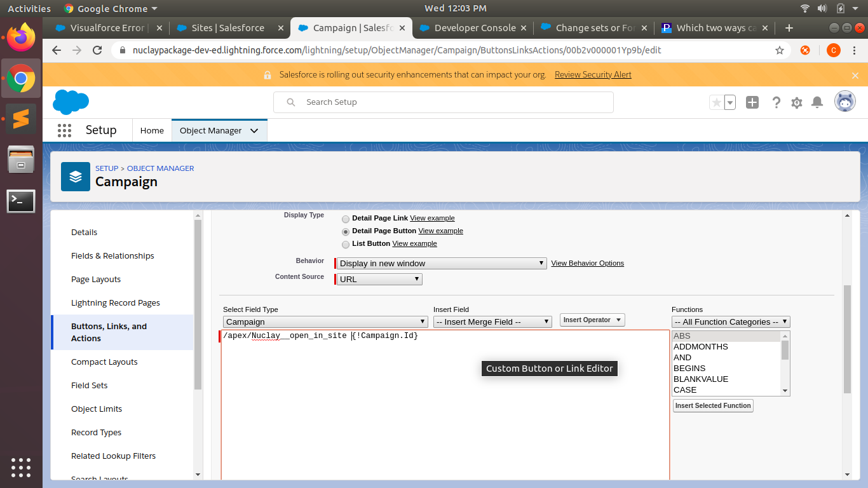Screen dimensions: 868x488
Task: Choose the List Button radio option
Action: click(x=346, y=244)
